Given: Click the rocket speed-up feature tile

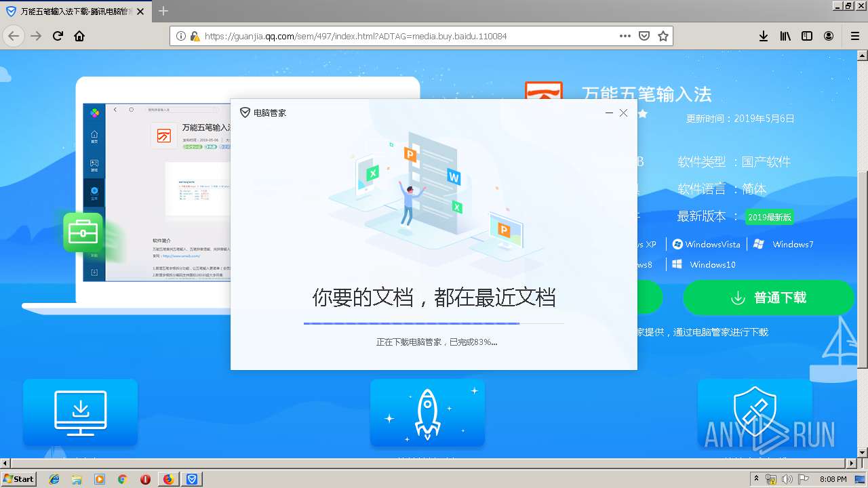Looking at the screenshot, I should [x=427, y=412].
